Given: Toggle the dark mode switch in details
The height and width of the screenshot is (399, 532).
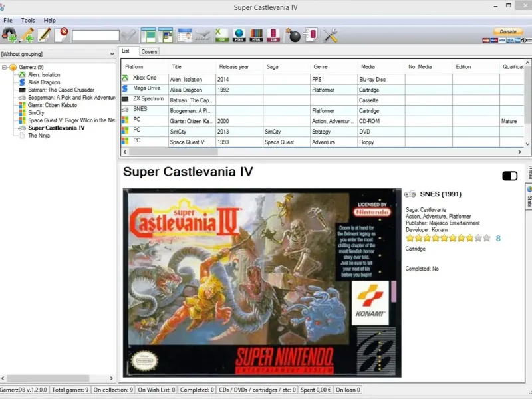Looking at the screenshot, I should (x=509, y=176).
